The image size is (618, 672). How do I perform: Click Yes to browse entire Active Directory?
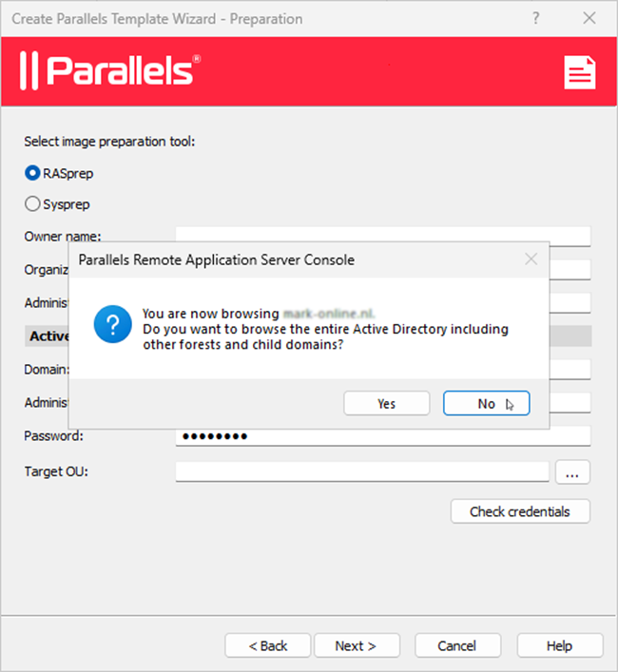tap(386, 404)
